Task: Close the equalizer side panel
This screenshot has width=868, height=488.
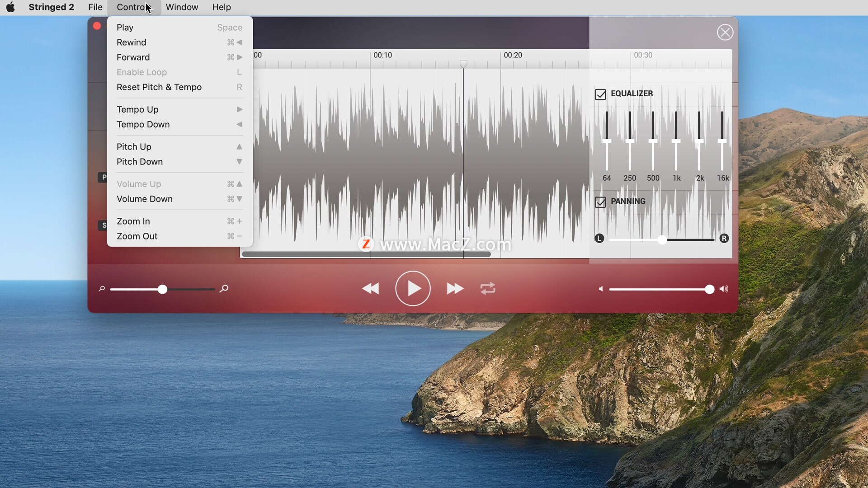Action: [725, 32]
